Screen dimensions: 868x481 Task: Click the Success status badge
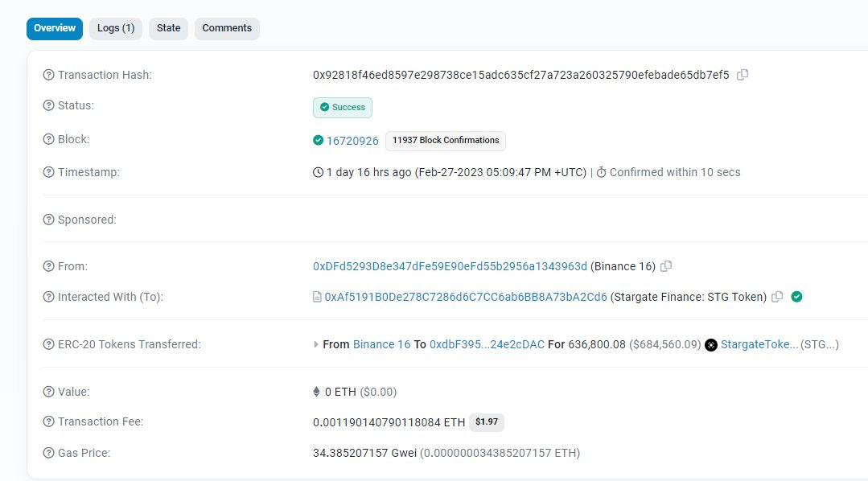(343, 108)
